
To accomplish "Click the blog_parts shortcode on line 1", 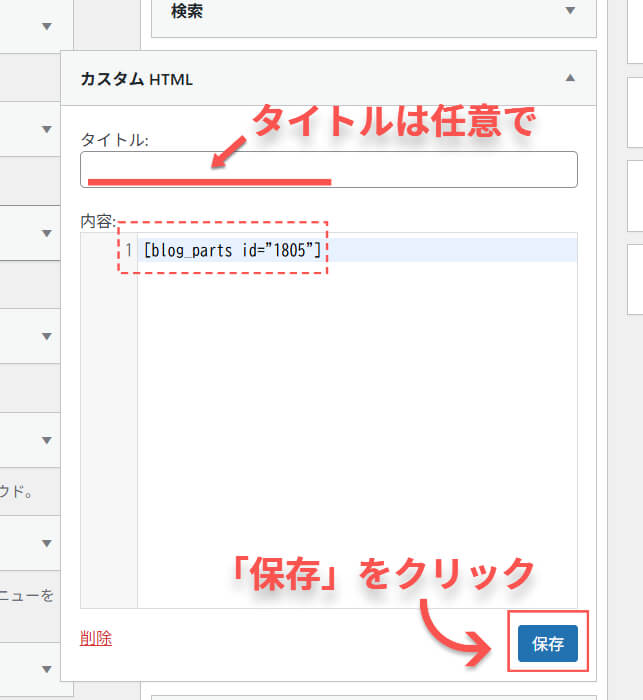I will [x=232, y=250].
